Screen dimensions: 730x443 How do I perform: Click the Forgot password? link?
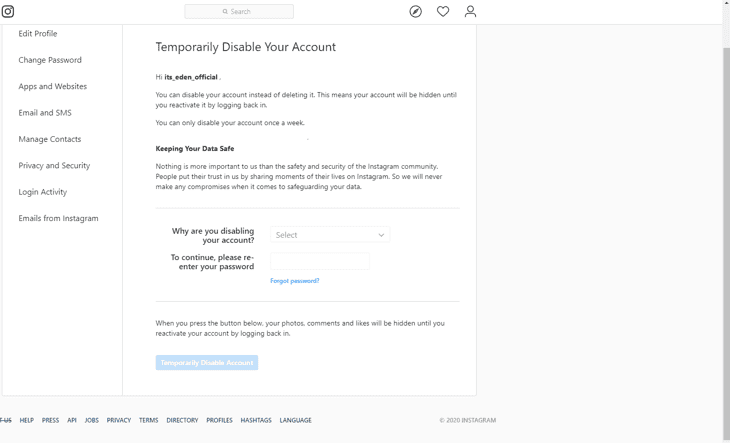tap(295, 281)
